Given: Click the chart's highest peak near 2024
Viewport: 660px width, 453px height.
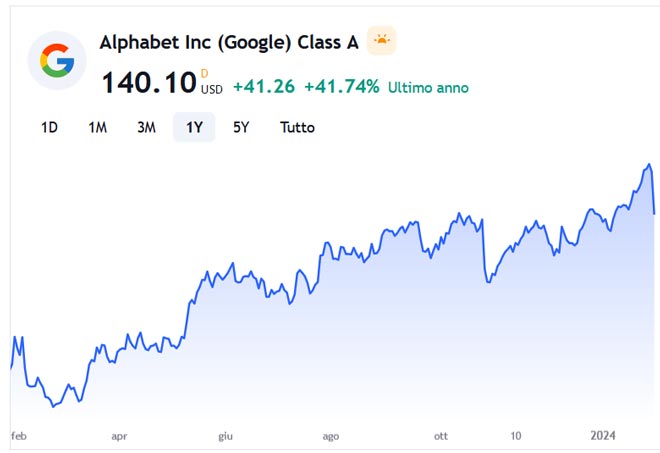Looking at the screenshot, I should pyautogui.click(x=649, y=164).
